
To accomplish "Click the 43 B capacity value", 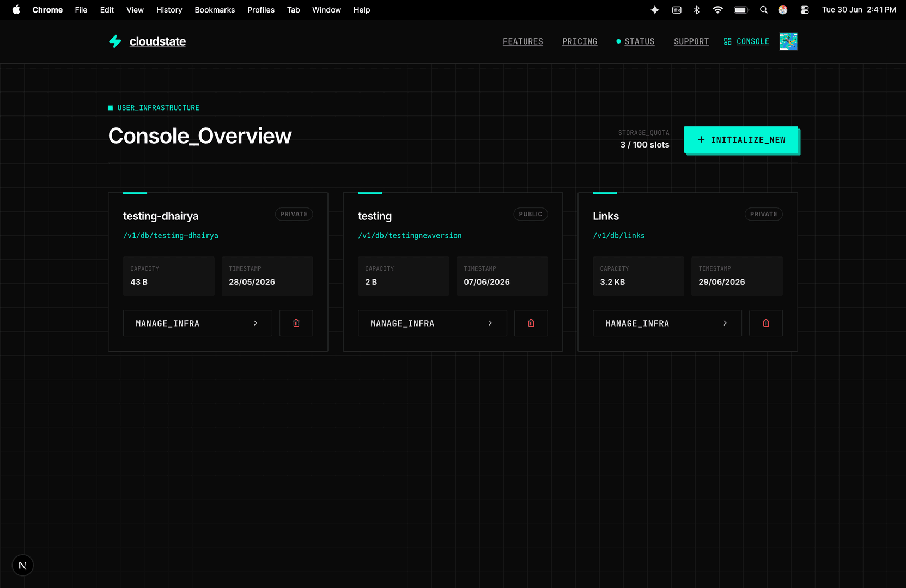I will (x=139, y=282).
